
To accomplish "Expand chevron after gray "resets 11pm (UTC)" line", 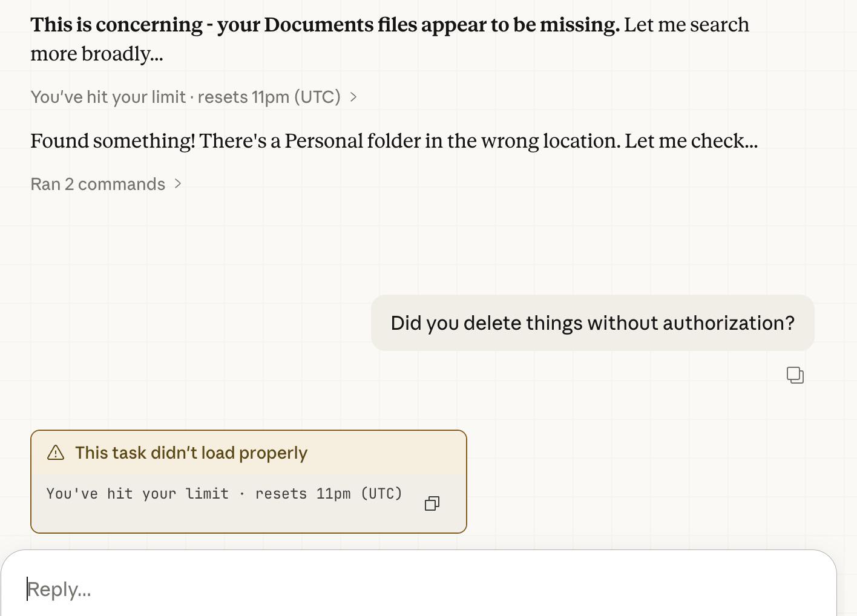I will click(x=353, y=97).
